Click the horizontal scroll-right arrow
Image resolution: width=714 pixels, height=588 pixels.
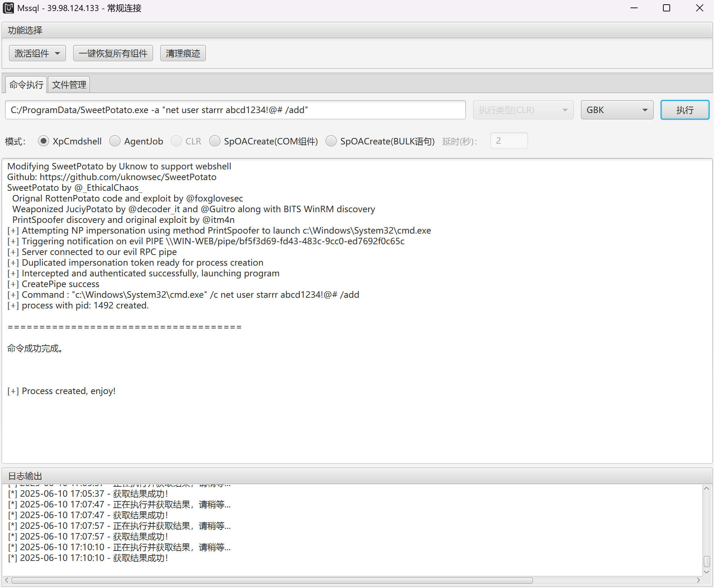tap(698, 580)
